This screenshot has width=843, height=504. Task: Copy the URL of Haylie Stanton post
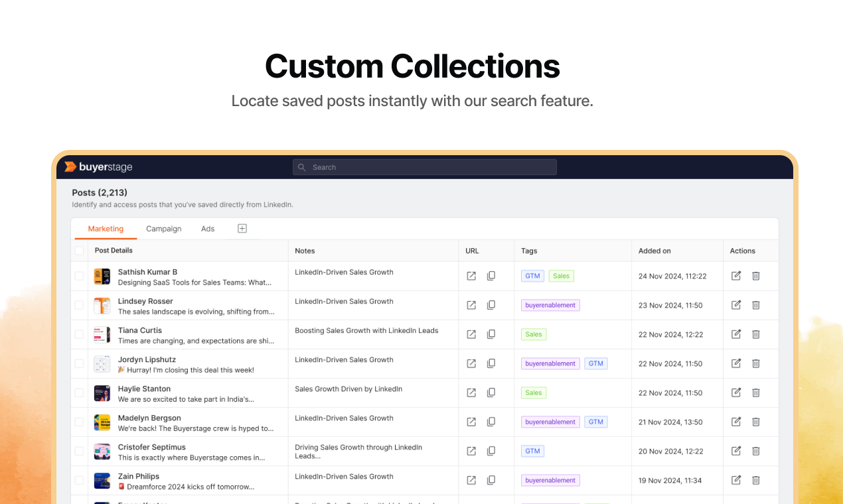coord(491,393)
